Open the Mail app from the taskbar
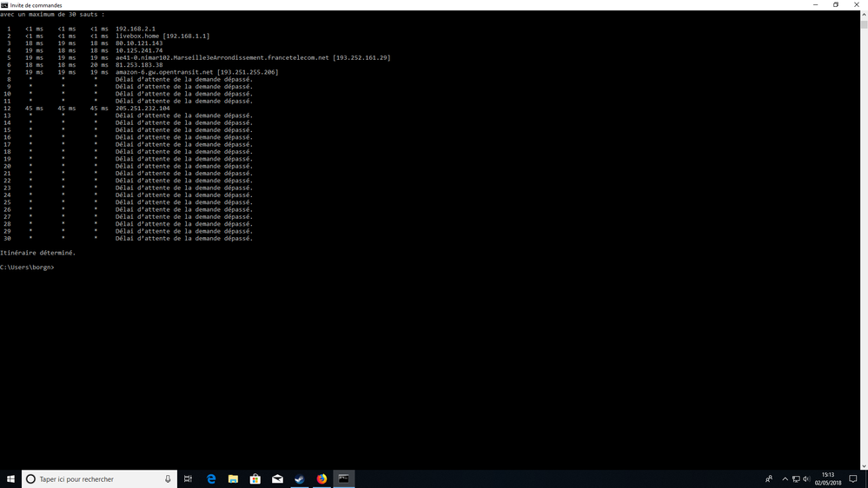The width and height of the screenshot is (868, 488). click(x=277, y=479)
